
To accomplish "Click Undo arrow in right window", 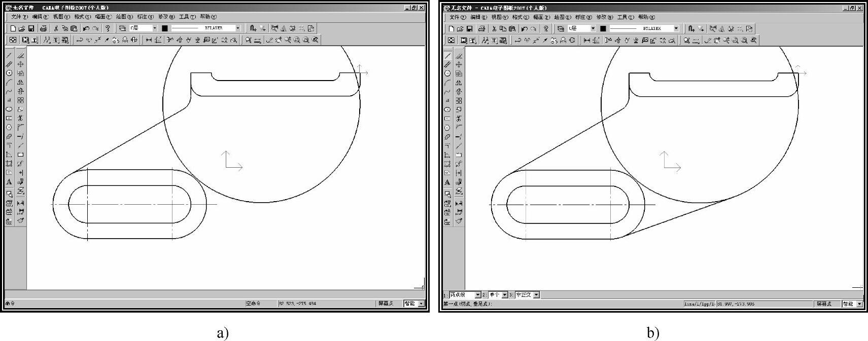I will (525, 28).
